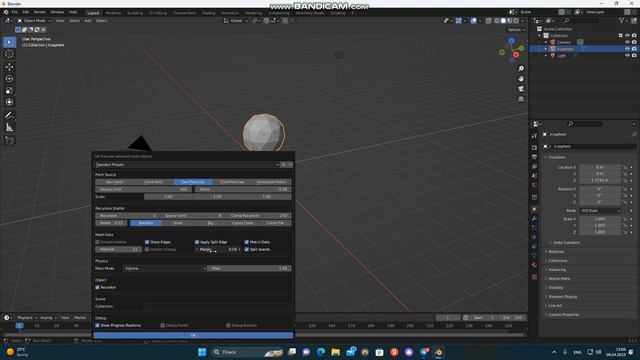Open the Edit menu
Screen dimensions: 640x360
[26, 12]
